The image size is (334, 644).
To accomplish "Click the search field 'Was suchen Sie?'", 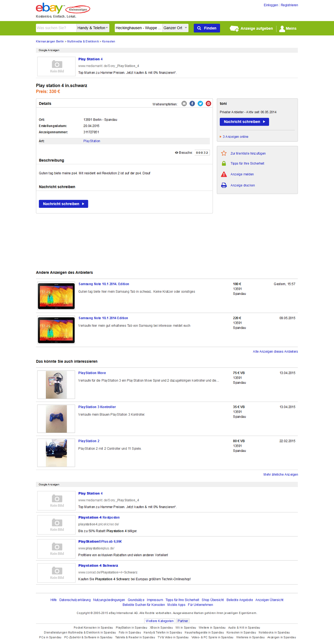I will click(x=56, y=28).
